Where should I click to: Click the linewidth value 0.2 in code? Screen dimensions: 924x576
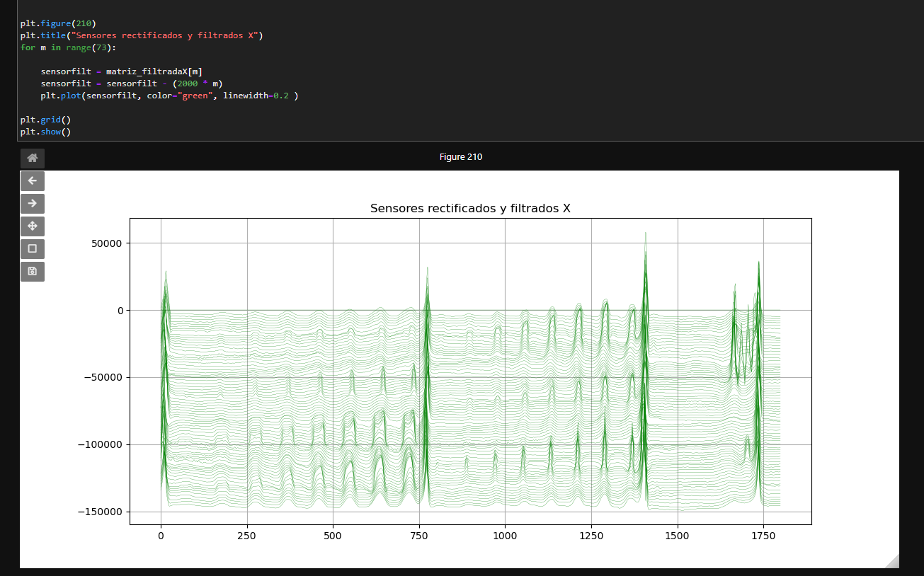(x=281, y=96)
